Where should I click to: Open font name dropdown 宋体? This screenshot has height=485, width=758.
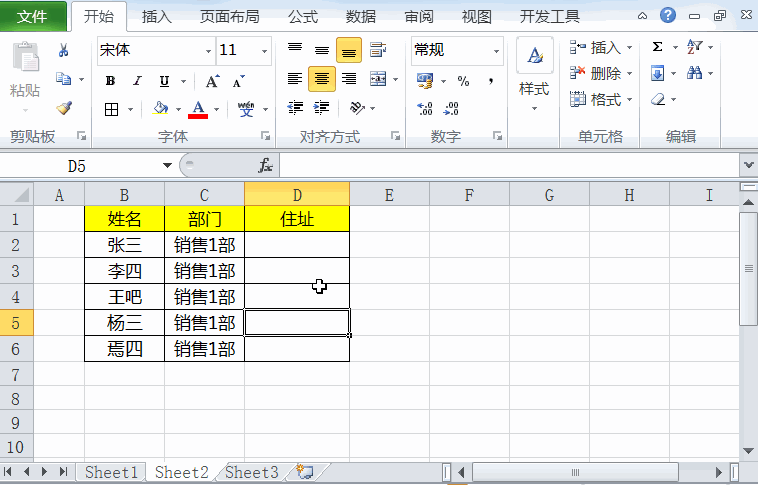coord(208,51)
